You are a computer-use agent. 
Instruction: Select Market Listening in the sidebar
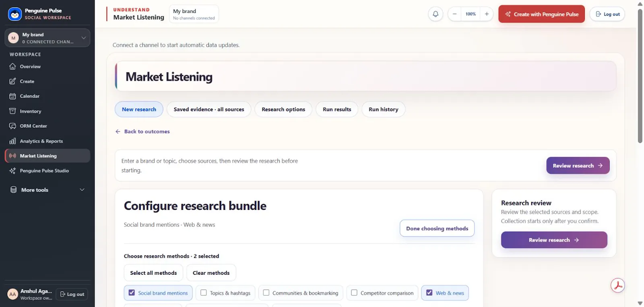click(47, 156)
